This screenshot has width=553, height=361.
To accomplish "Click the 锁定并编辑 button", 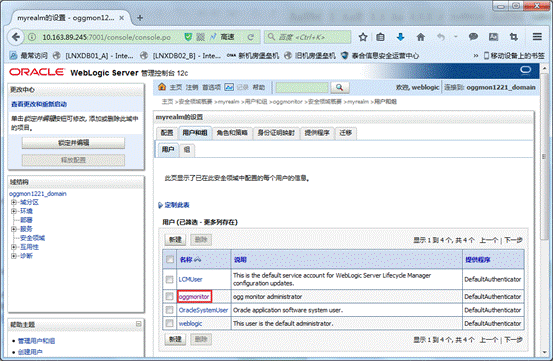I will (73, 143).
